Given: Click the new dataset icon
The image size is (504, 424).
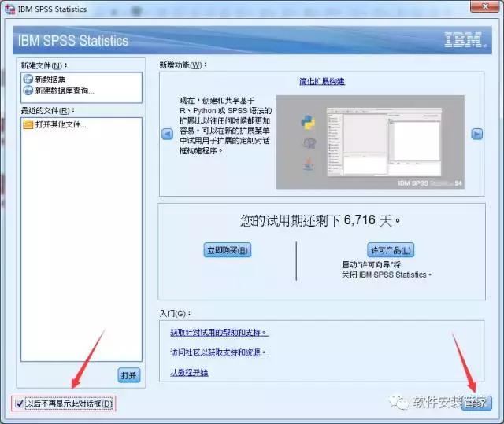Looking at the screenshot, I should [28, 79].
